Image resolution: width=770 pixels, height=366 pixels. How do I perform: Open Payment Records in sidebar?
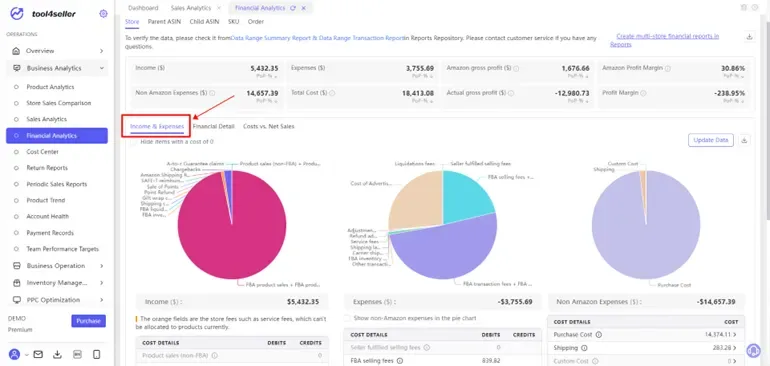click(50, 233)
